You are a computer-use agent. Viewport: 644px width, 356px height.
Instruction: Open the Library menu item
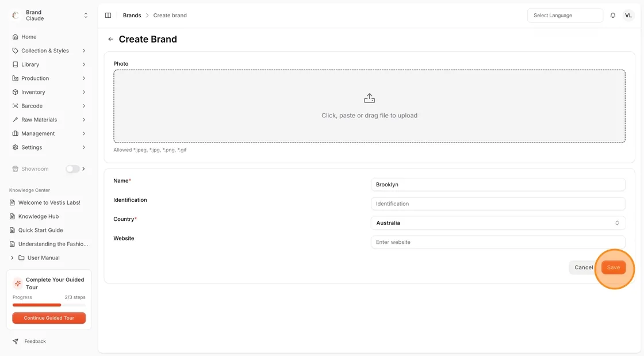pyautogui.click(x=49, y=64)
